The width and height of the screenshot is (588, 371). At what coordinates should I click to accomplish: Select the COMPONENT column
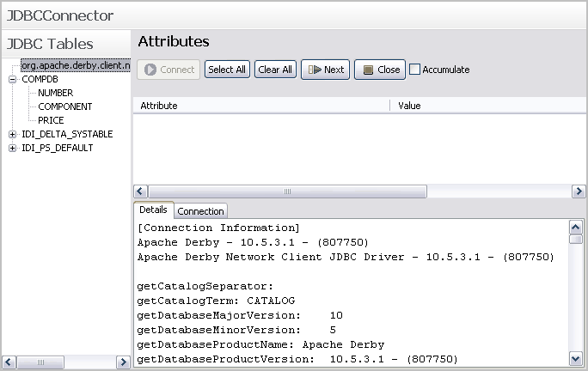(64, 106)
